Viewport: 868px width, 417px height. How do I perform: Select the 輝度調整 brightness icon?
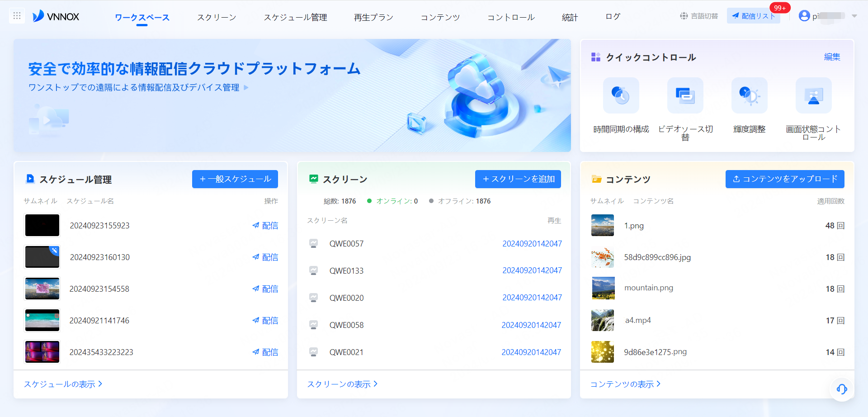[x=749, y=95]
